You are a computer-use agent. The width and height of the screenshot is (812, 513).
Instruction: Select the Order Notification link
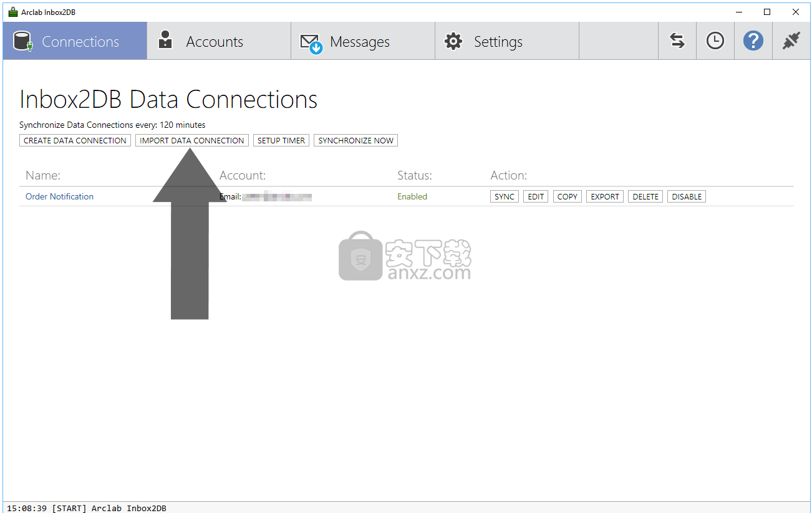59,196
